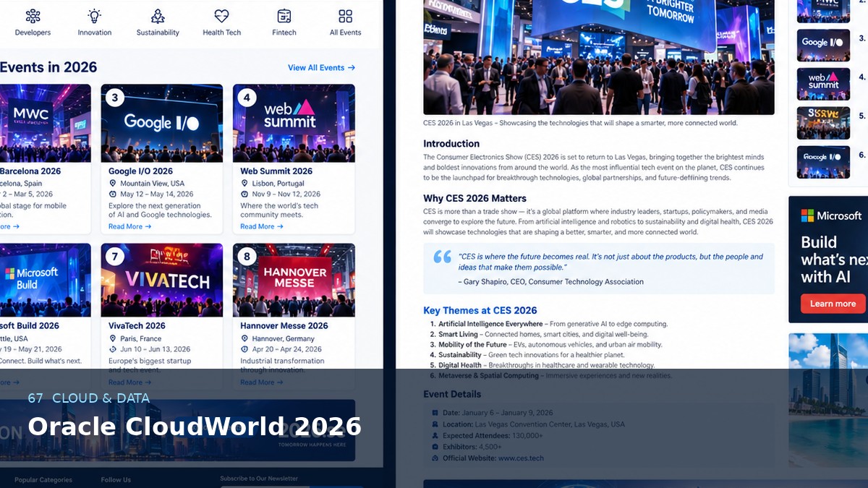
Task: Open the Google I/O card image
Action: click(162, 123)
